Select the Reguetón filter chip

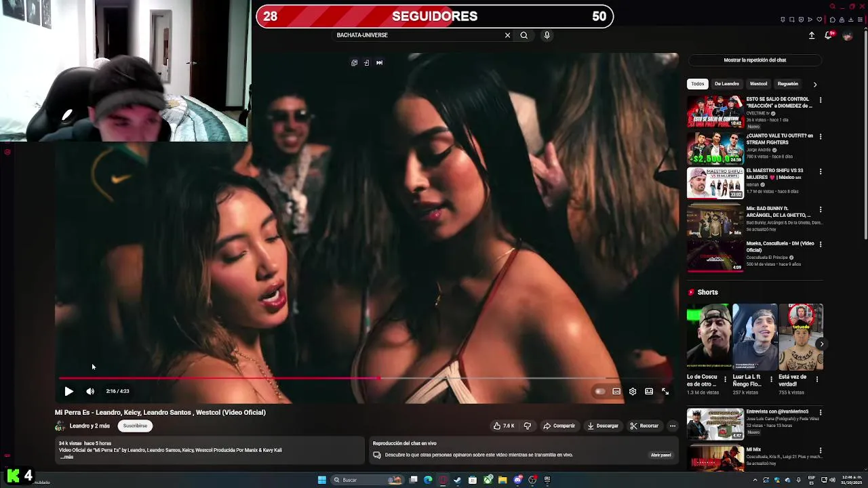788,84
